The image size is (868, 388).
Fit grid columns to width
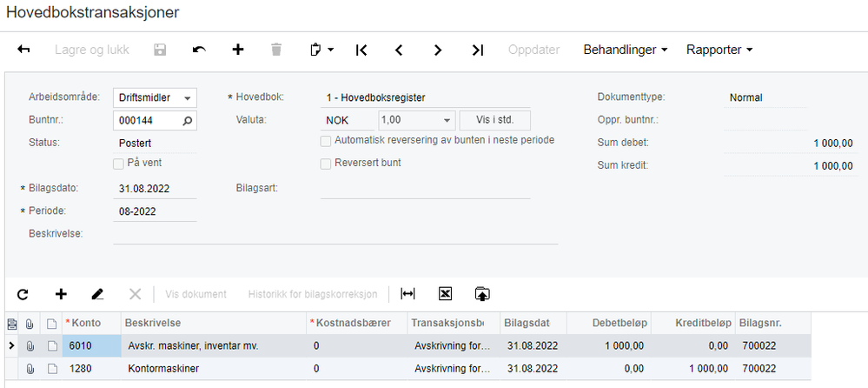(x=407, y=295)
